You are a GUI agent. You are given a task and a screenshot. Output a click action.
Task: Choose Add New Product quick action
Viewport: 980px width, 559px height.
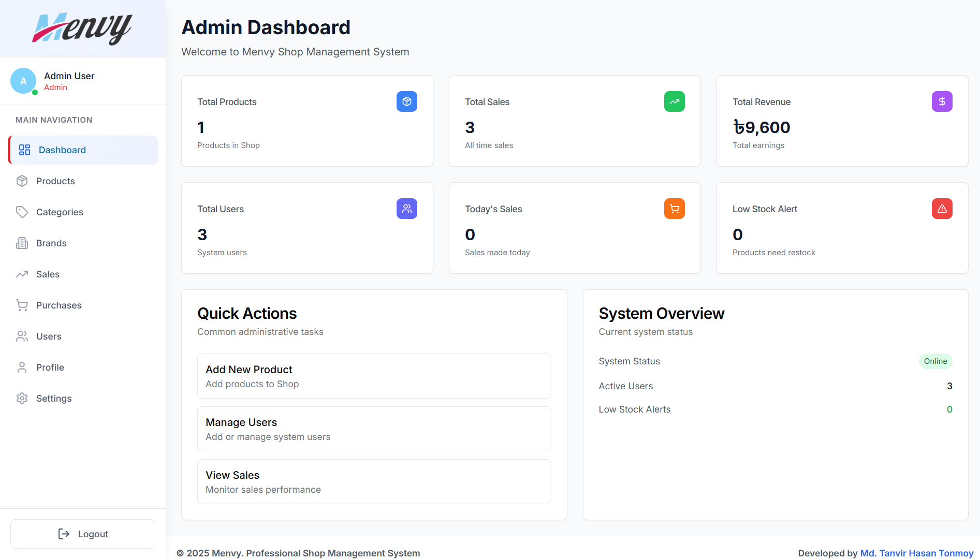pyautogui.click(x=374, y=376)
